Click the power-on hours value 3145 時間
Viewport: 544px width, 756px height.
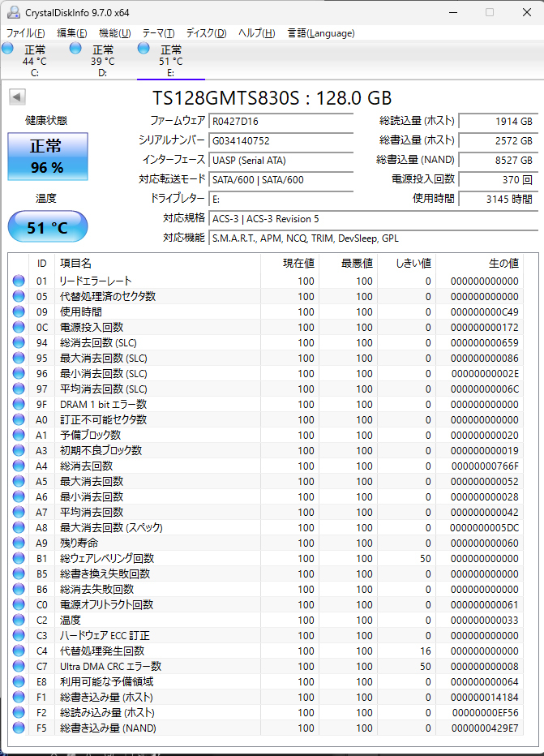(x=499, y=199)
